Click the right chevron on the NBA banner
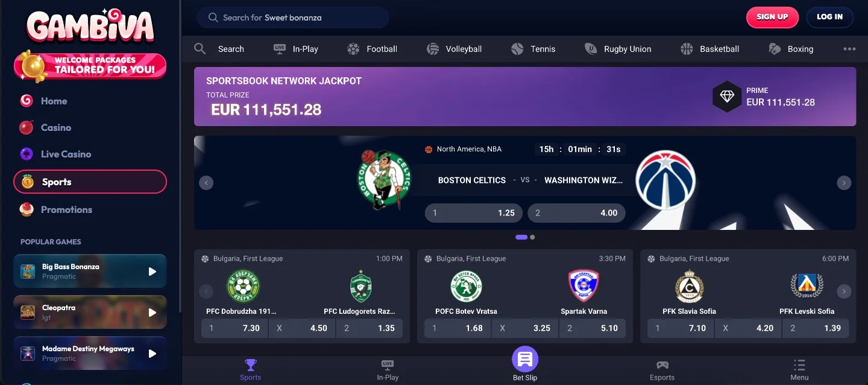Image resolution: width=868 pixels, height=385 pixels. click(x=843, y=182)
